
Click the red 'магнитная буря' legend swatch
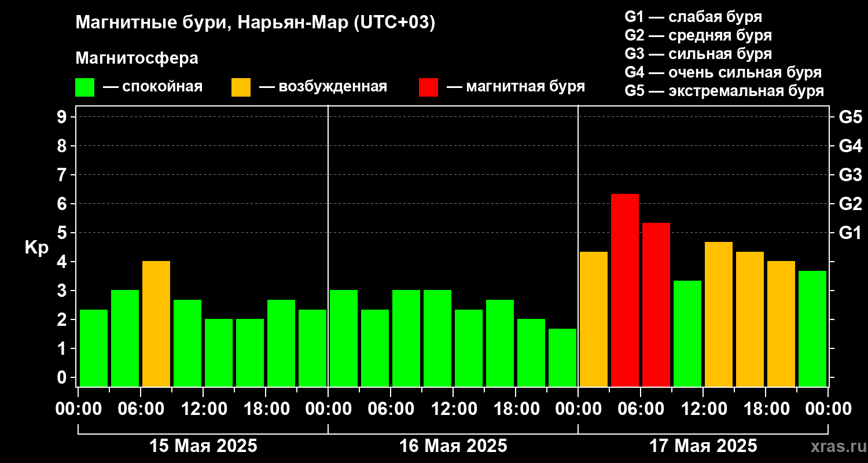click(429, 87)
